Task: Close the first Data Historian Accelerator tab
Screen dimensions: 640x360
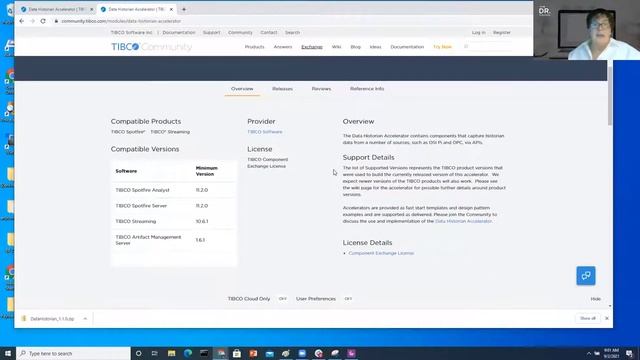Action: pyautogui.click(x=91, y=9)
